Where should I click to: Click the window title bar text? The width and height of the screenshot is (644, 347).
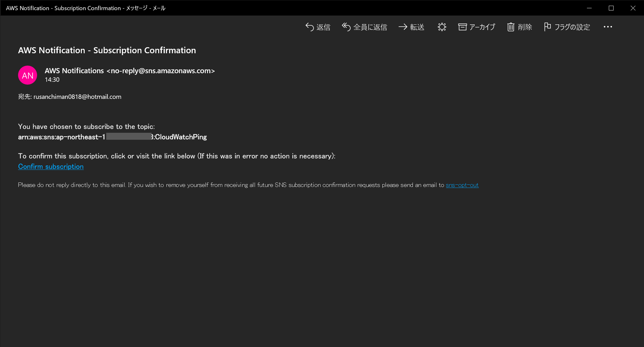click(86, 8)
